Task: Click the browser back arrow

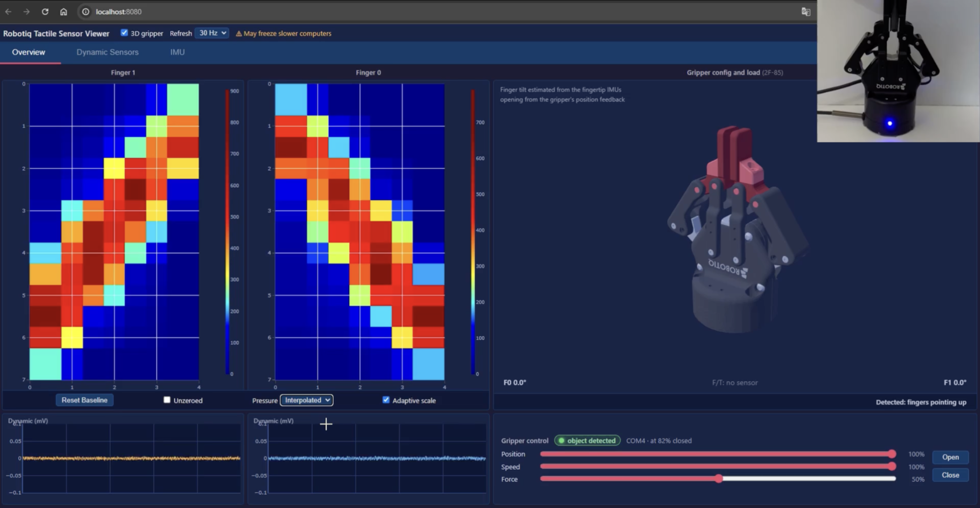Action: pos(8,12)
